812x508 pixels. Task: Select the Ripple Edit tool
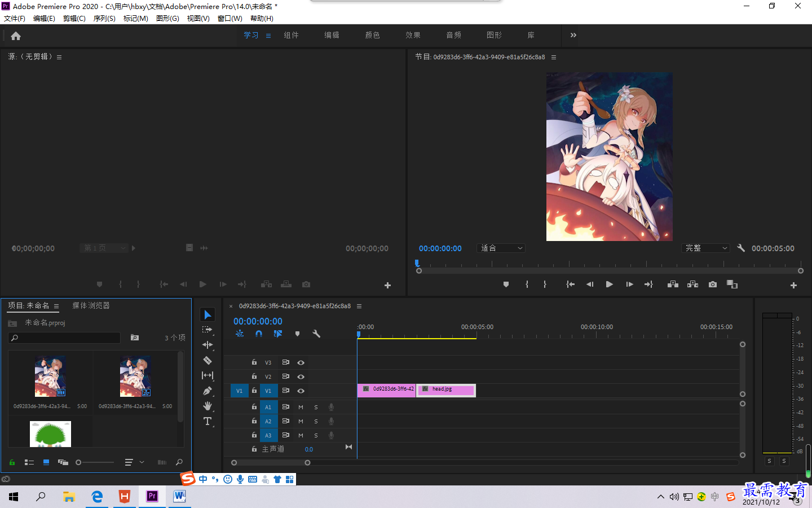coord(208,345)
